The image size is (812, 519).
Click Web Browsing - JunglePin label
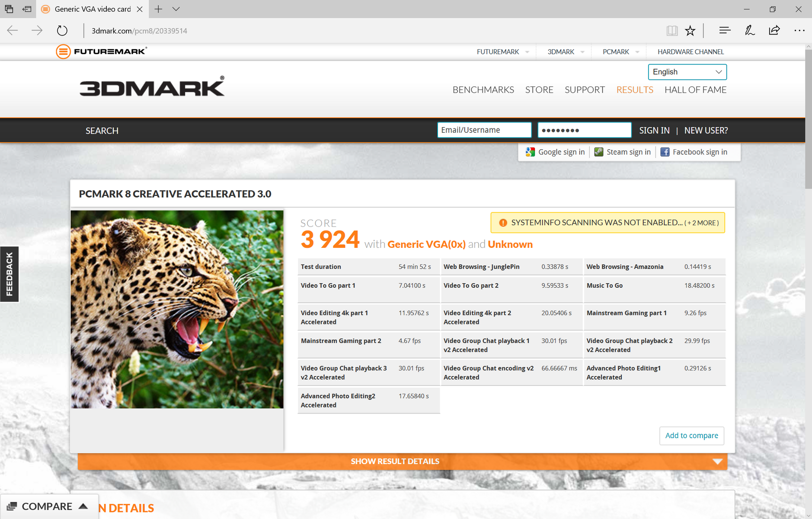[481, 267]
